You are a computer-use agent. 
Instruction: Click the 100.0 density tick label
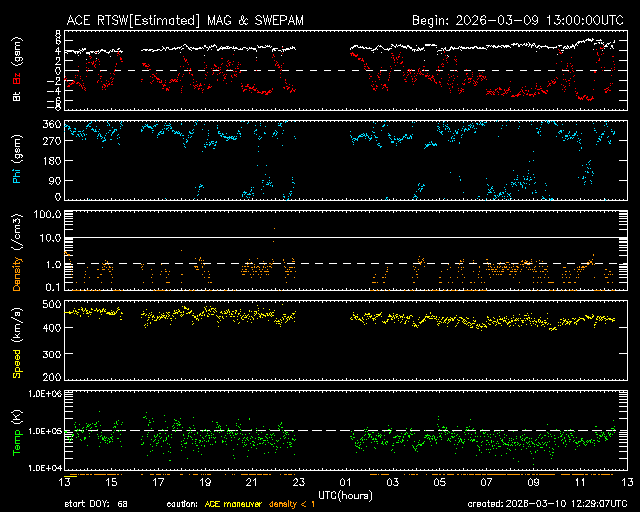pos(47,214)
